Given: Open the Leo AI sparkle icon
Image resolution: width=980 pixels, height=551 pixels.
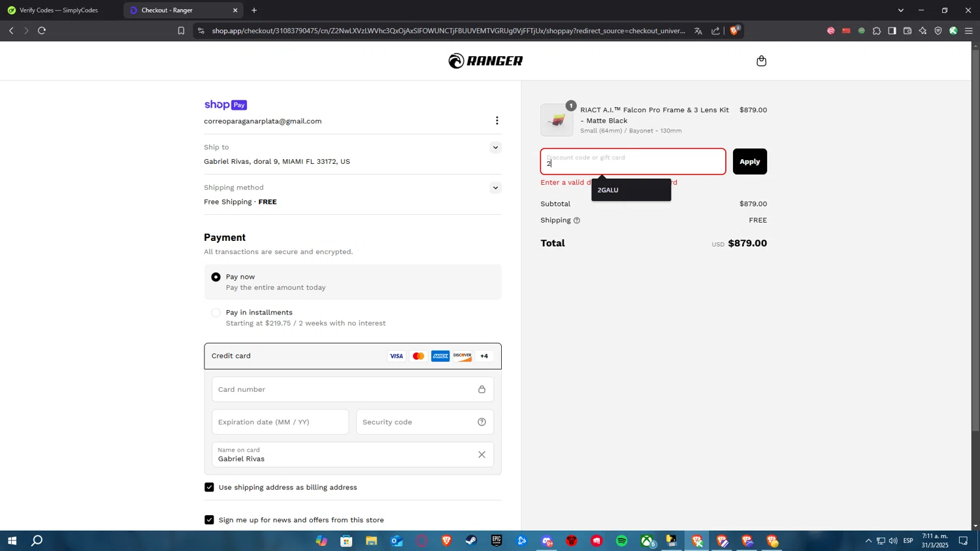Looking at the screenshot, I should (x=923, y=31).
